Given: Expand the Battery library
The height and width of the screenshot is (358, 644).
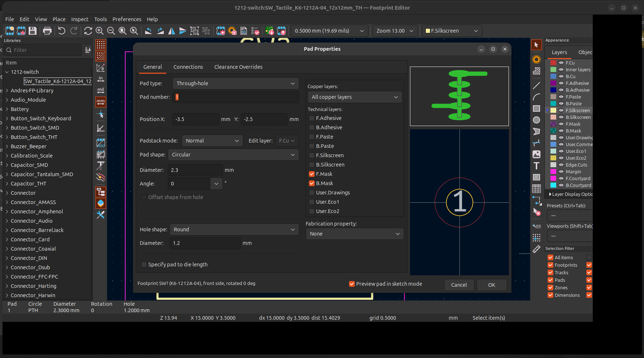Looking at the screenshot, I should click(x=7, y=109).
